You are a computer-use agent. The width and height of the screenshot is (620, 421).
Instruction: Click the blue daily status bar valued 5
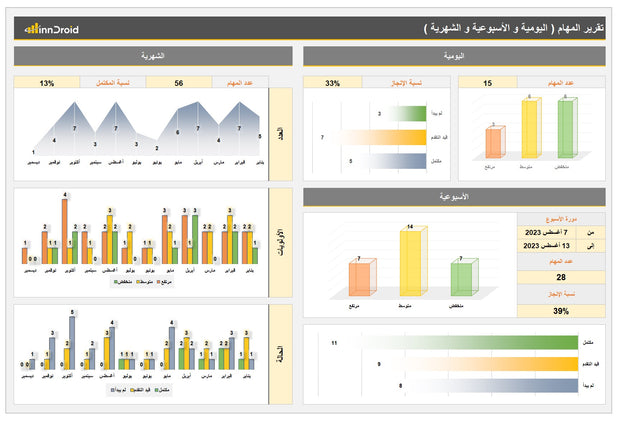click(x=395, y=161)
